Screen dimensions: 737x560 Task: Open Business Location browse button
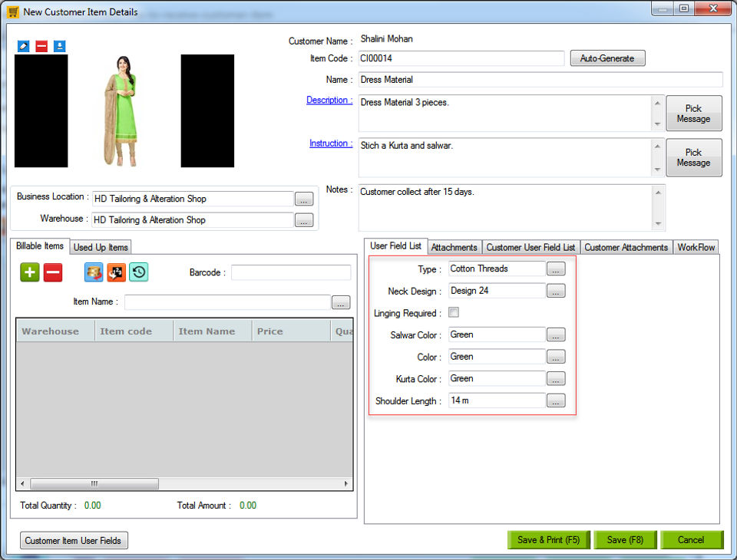[304, 199]
